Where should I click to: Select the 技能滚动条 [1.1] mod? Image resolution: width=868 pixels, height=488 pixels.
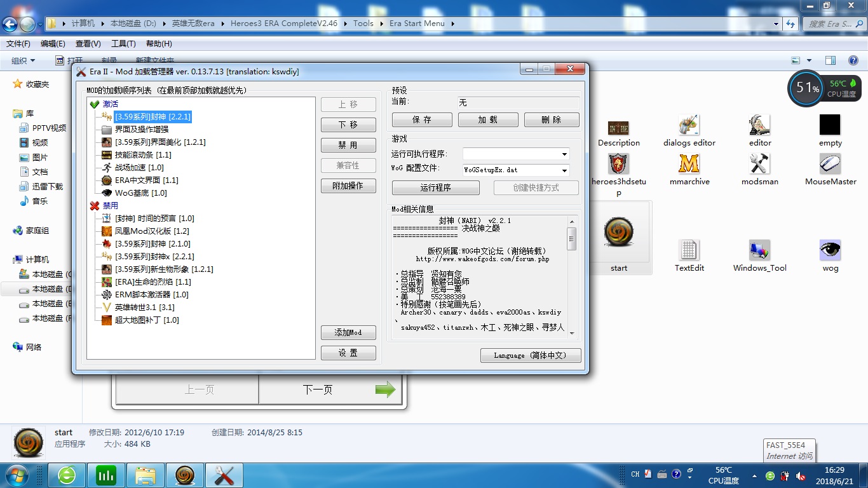click(143, 154)
